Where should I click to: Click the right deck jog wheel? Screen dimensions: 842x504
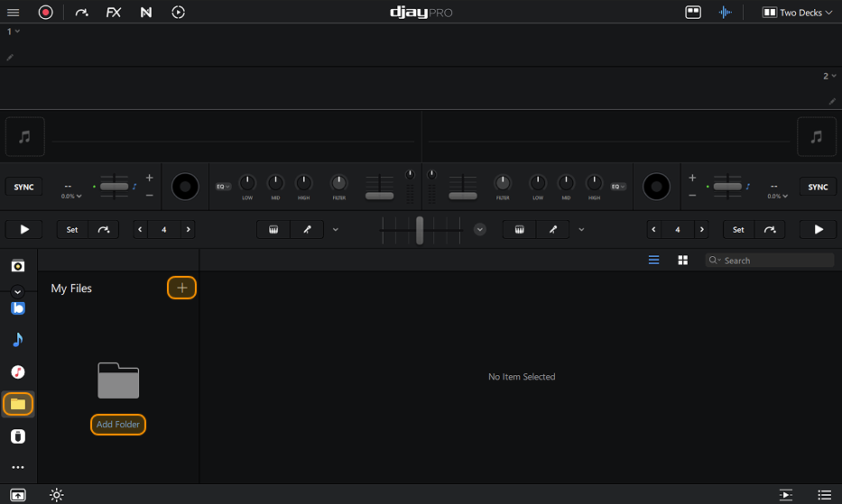point(656,187)
